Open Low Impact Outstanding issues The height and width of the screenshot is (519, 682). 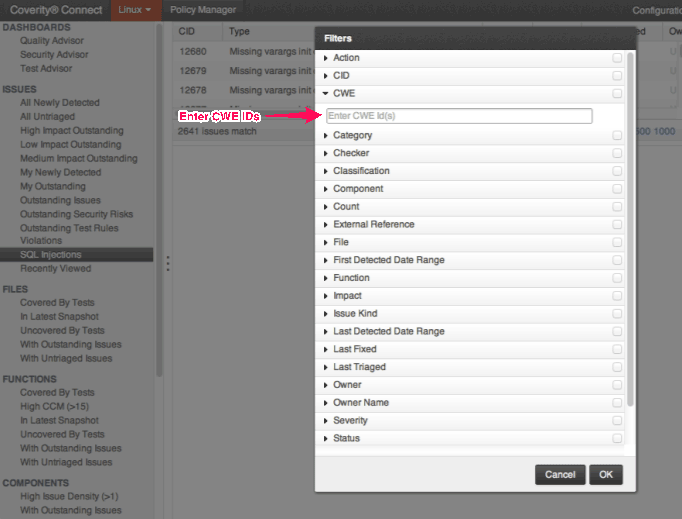[x=70, y=144]
